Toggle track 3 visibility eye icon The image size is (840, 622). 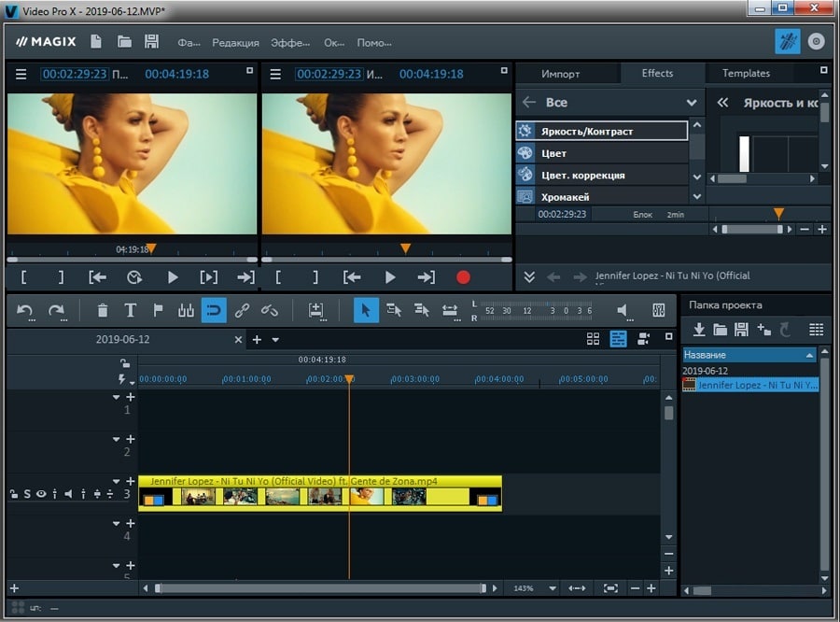[x=41, y=494]
